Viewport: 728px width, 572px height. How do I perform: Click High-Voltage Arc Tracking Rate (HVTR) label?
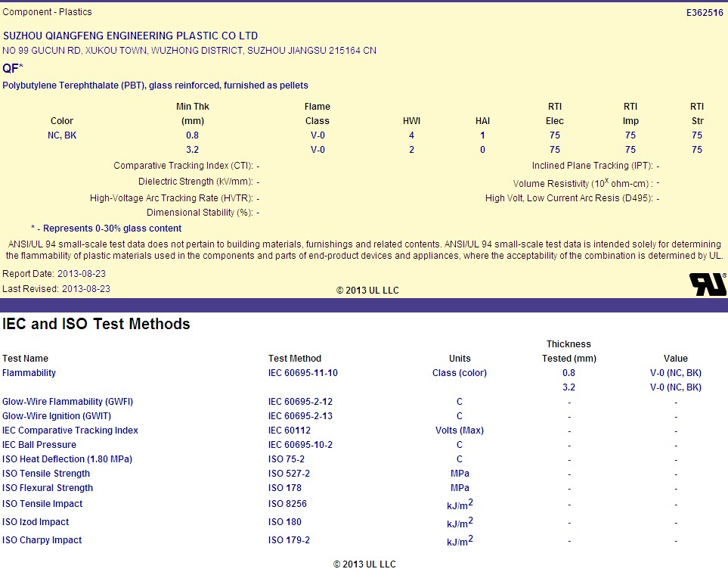[172, 198]
